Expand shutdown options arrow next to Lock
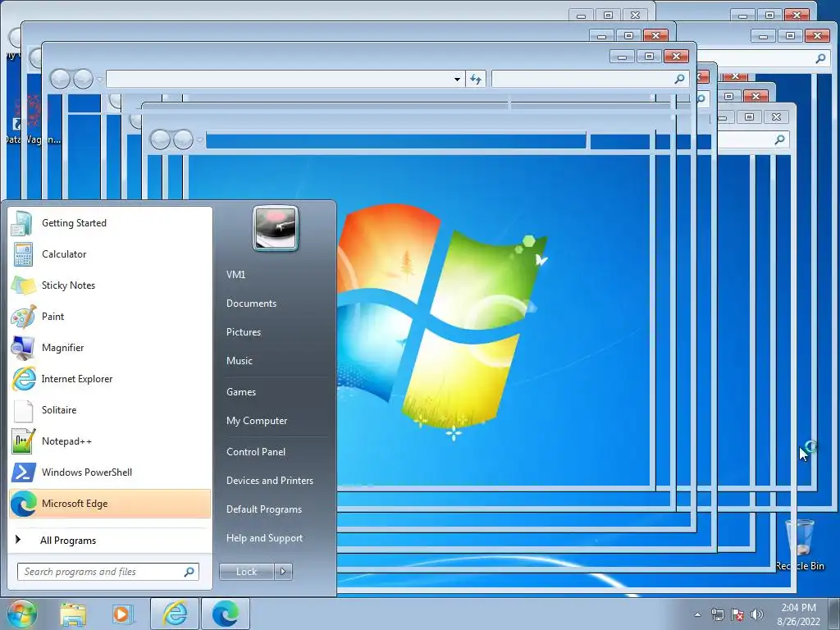This screenshot has height=630, width=840. tap(283, 572)
